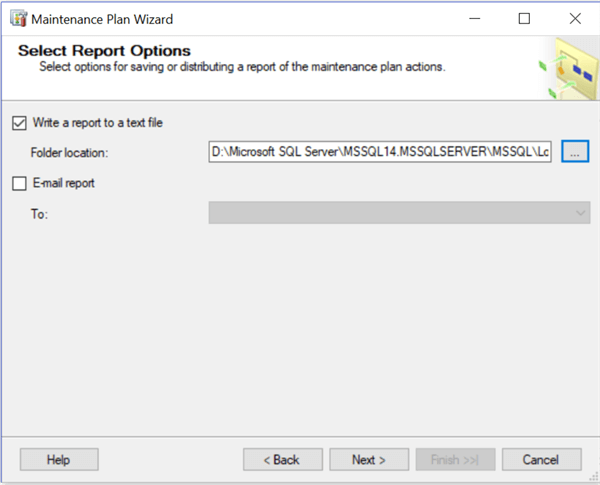The image size is (600, 485).
Task: Go to the previous step with Back
Action: click(282, 459)
